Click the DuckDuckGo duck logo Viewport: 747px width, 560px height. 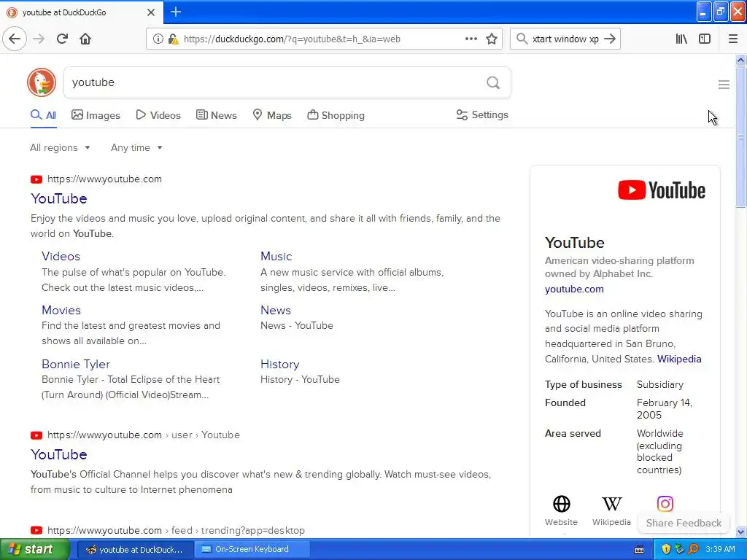pos(42,82)
